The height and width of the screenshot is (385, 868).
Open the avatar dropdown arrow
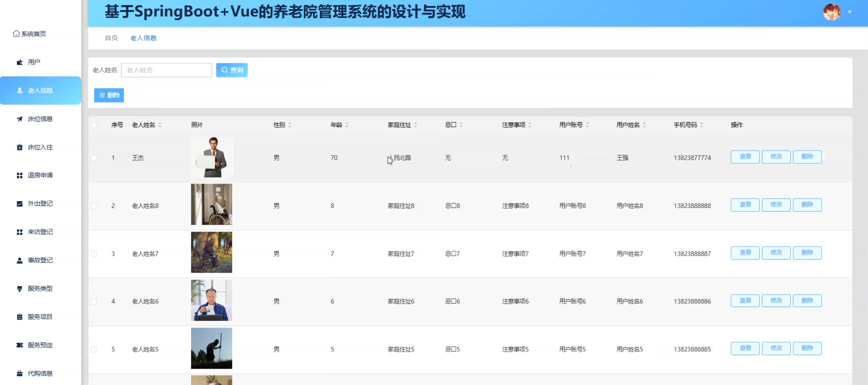[x=849, y=12]
